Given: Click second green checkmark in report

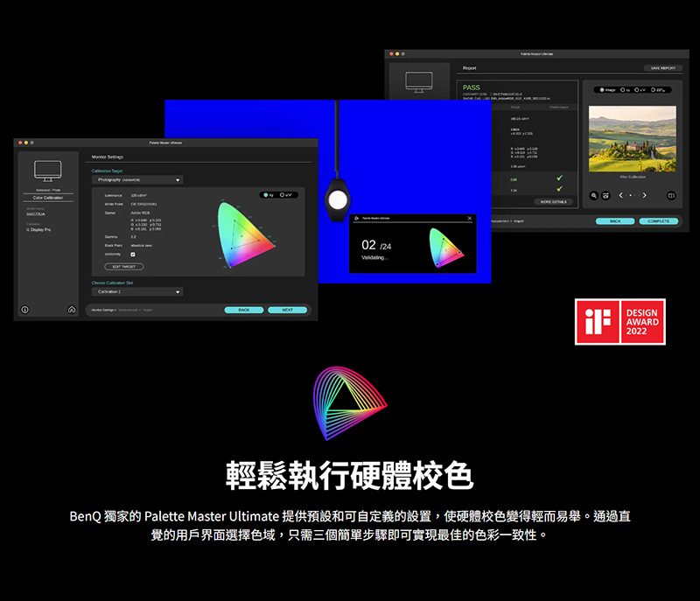Looking at the screenshot, I should tap(560, 189).
